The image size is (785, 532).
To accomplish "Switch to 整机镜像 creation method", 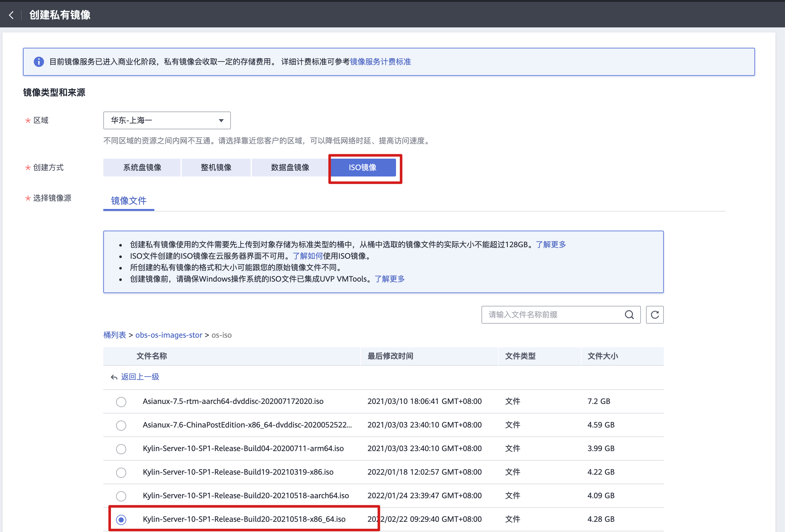I will (216, 168).
